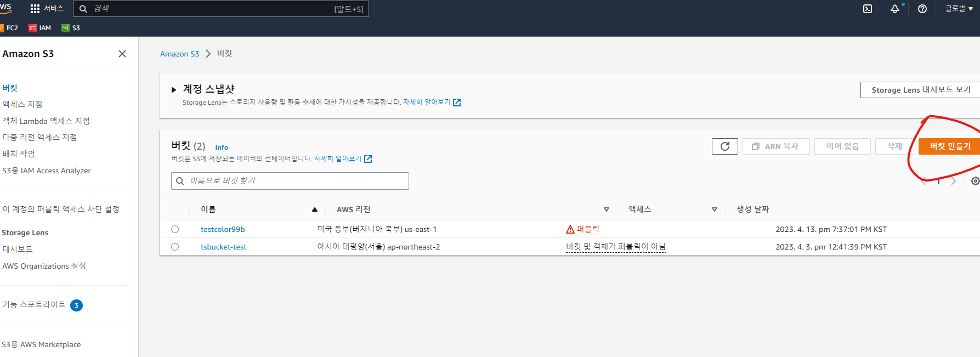The width and height of the screenshot is (980, 357).
Task: Click the 2023. 4. 13. creation date cell
Action: tap(831, 229)
